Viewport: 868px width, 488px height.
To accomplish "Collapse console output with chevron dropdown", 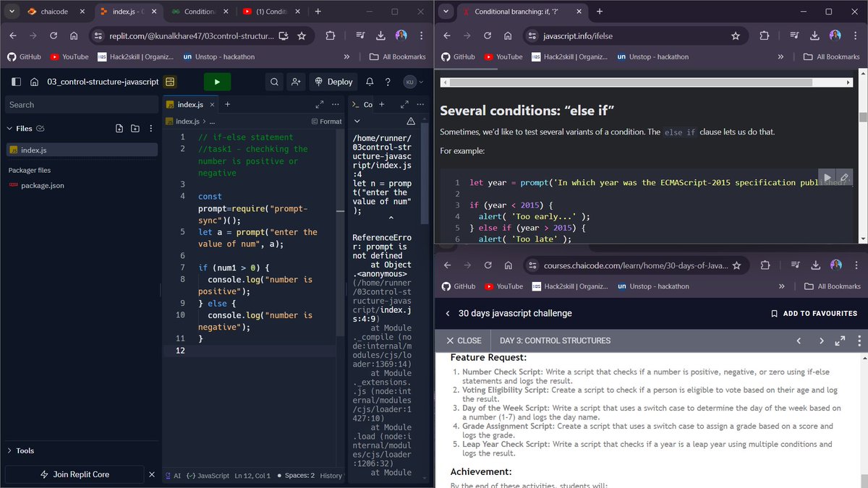I will (x=357, y=121).
